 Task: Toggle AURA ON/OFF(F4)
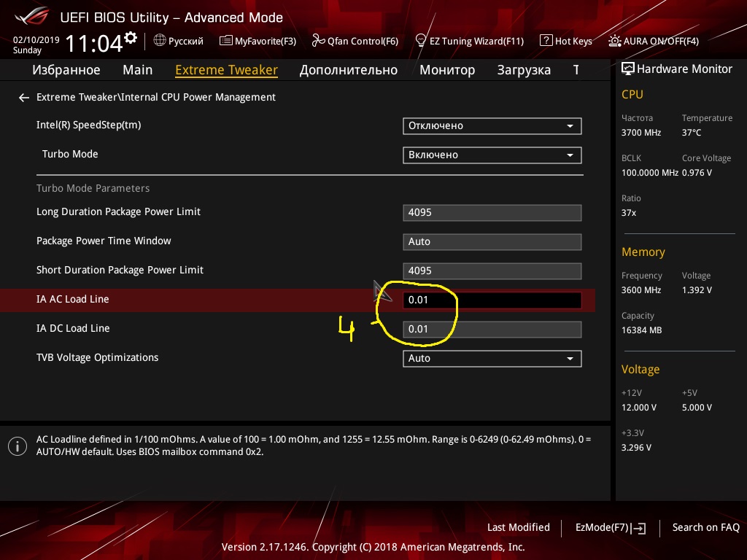pos(661,41)
